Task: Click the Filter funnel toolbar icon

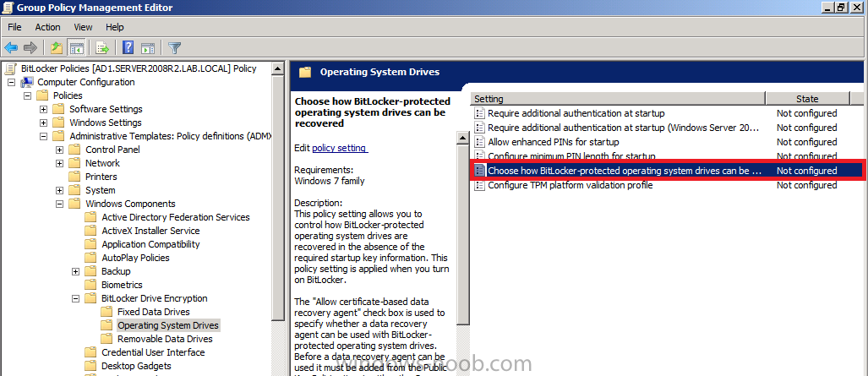Action: pyautogui.click(x=174, y=47)
